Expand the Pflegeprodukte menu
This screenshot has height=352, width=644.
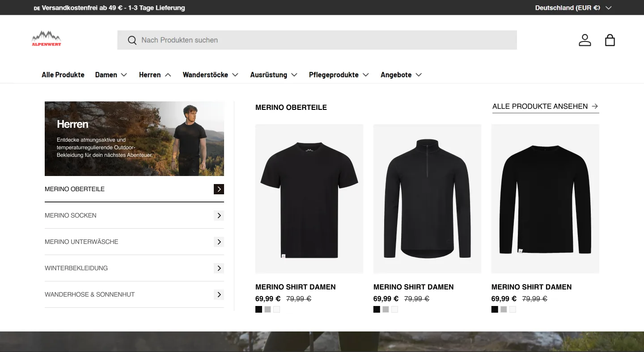339,75
